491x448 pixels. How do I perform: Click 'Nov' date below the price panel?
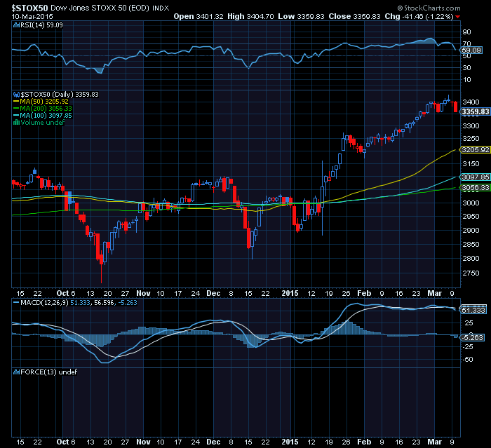(x=143, y=293)
